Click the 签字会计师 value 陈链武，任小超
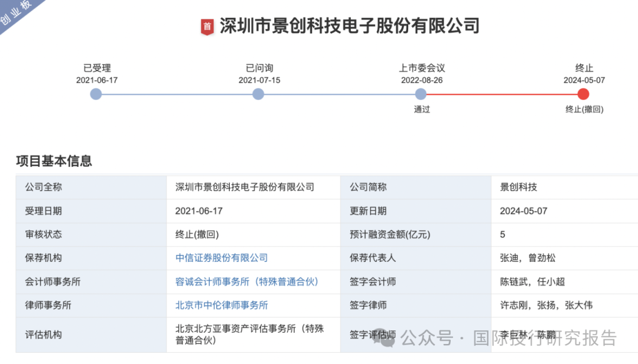The image size is (638, 364). (x=532, y=281)
